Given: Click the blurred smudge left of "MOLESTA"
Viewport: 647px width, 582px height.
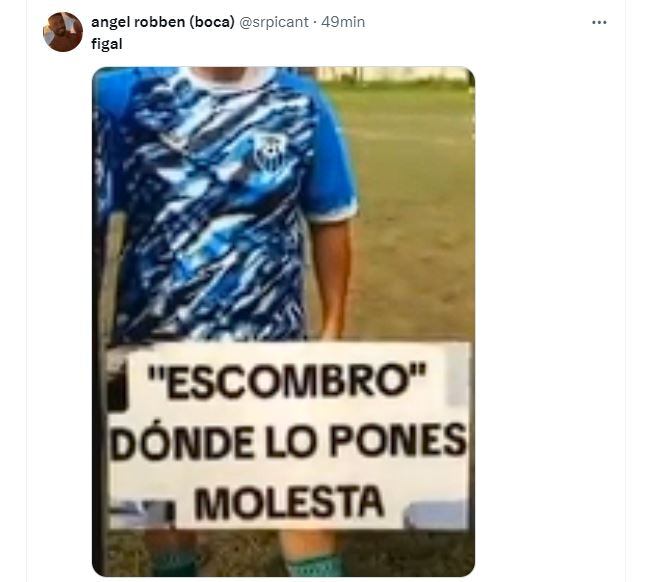Looking at the screenshot, I should click(143, 511).
